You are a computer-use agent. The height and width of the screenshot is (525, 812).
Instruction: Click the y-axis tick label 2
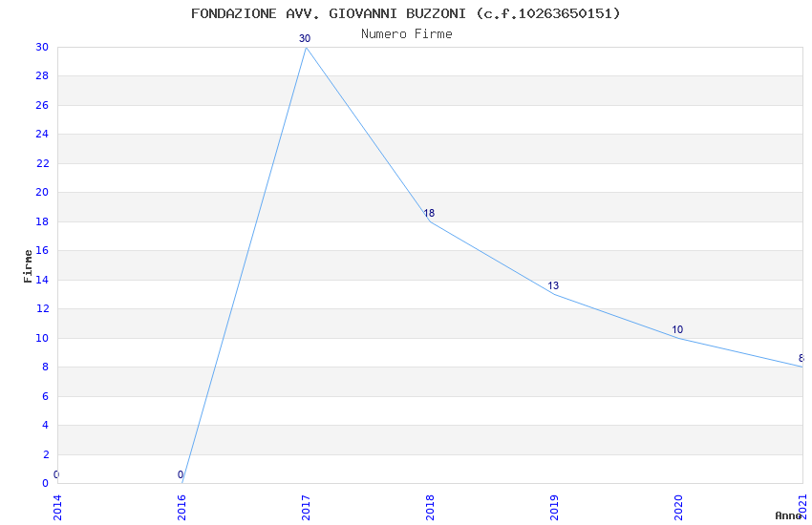tap(45, 454)
